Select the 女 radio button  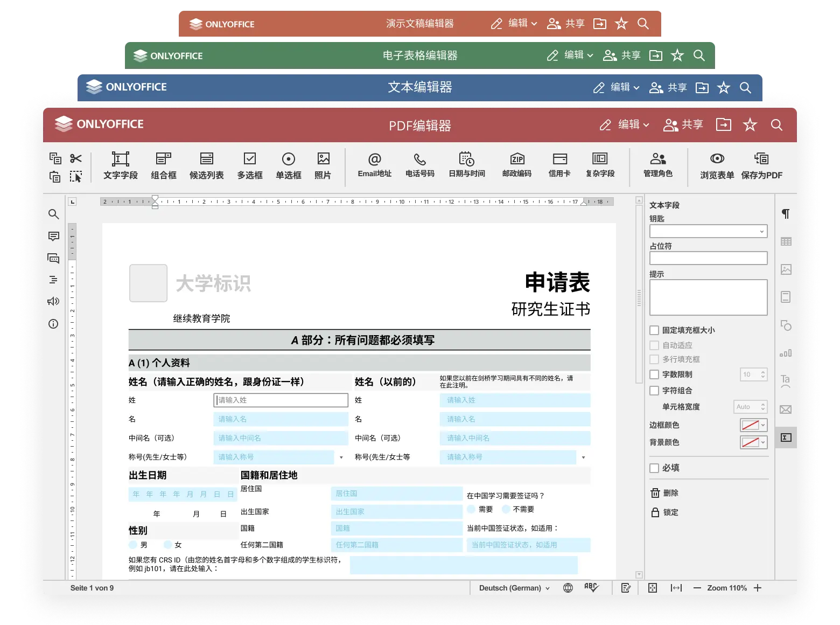tap(168, 545)
